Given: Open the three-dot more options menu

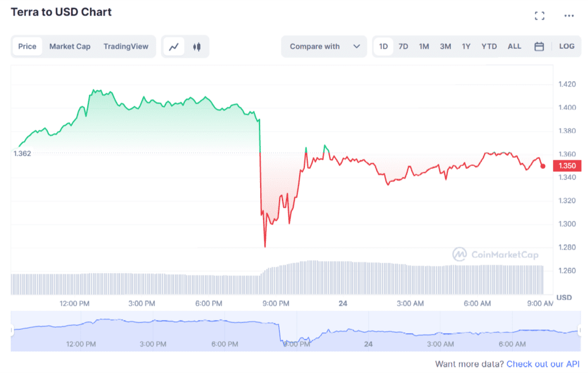Looking at the screenshot, I should click(569, 16).
